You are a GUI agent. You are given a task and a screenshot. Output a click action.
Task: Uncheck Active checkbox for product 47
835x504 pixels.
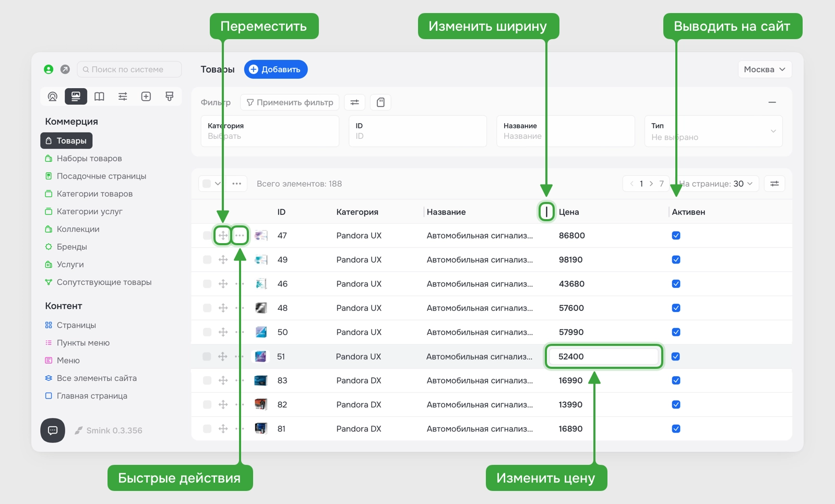[x=676, y=236]
